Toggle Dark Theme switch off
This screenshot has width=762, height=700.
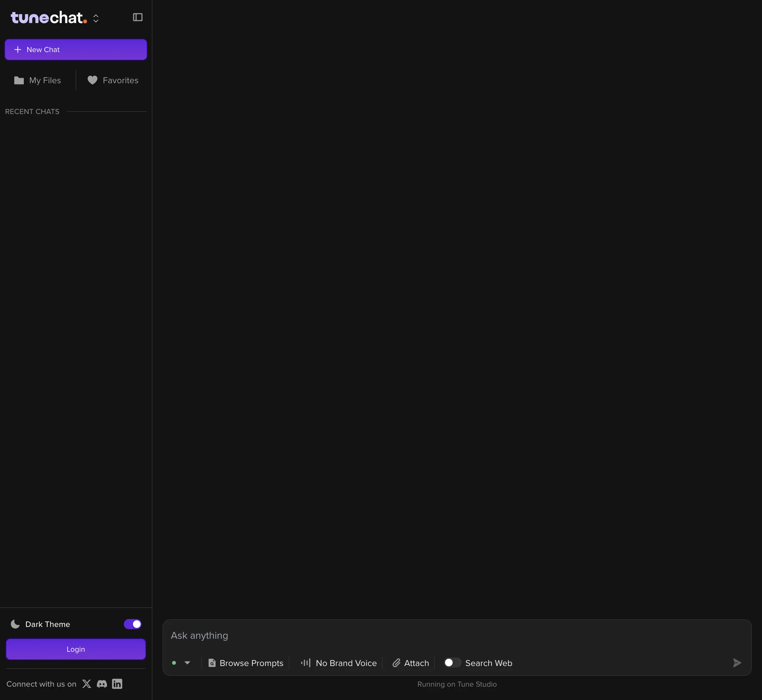132,624
